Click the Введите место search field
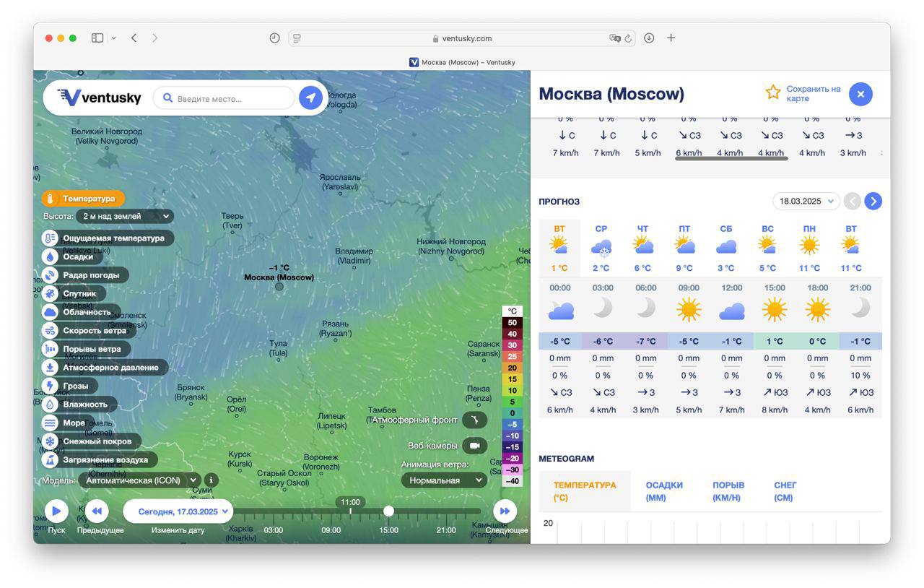924x588 pixels. pos(232,98)
